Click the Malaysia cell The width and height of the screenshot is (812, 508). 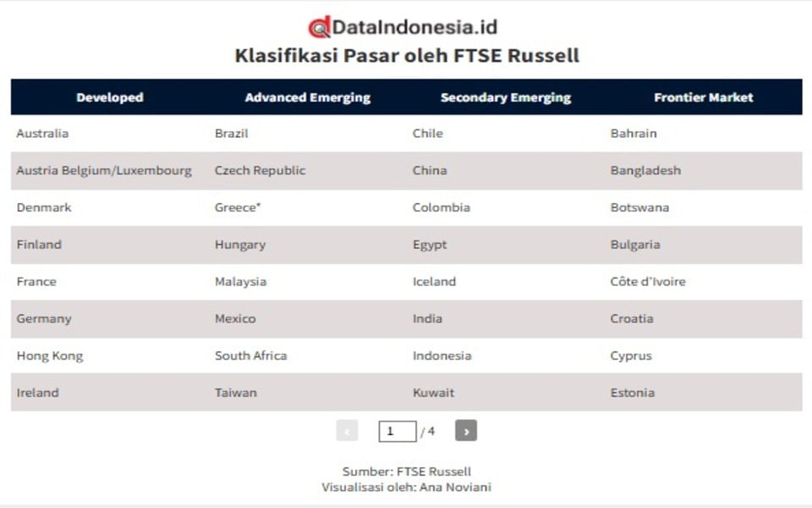pyautogui.click(x=240, y=281)
